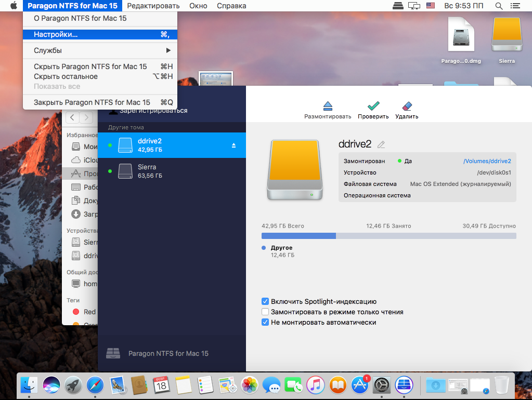This screenshot has height=400, width=532.
Task: Open iTunes from the Dock
Action: tap(316, 385)
